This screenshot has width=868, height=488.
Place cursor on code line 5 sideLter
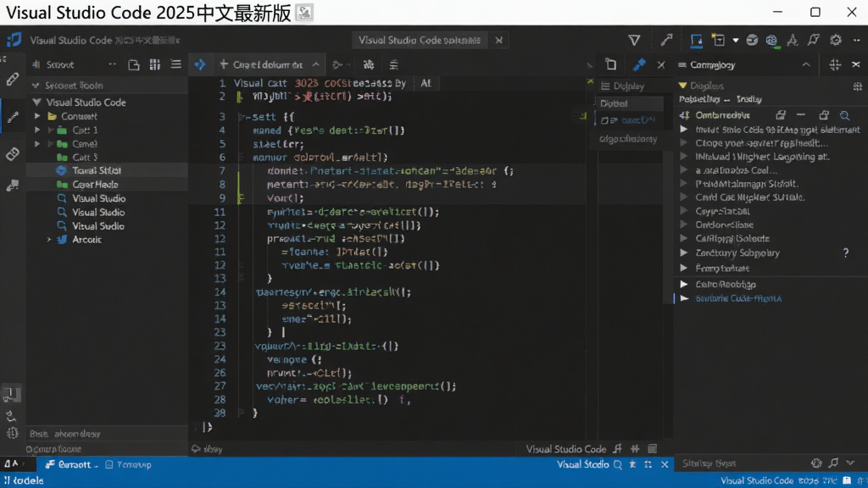point(278,144)
